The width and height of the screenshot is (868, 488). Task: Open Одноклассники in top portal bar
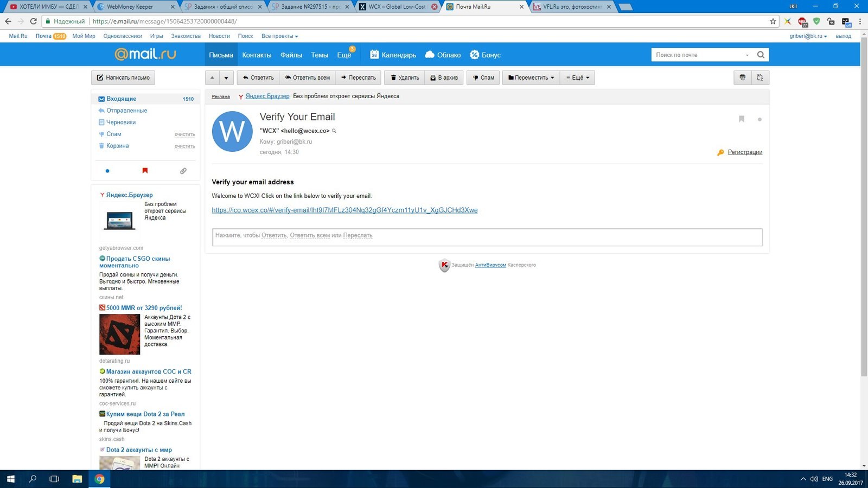point(123,36)
